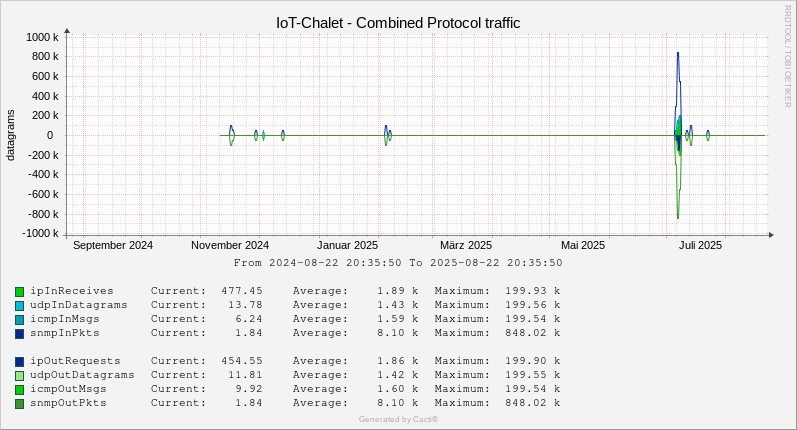Image resolution: width=797 pixels, height=430 pixels.
Task: Click the tall 800 k spike peak
Action: coord(678,53)
